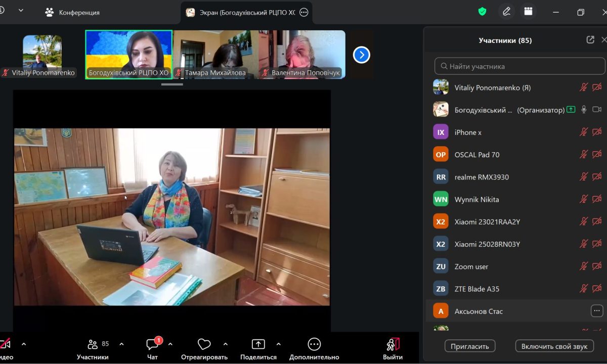Image resolution: width=607 pixels, height=364 pixels.
Task: Click the Отреагировать heart icon
Action: (x=204, y=345)
